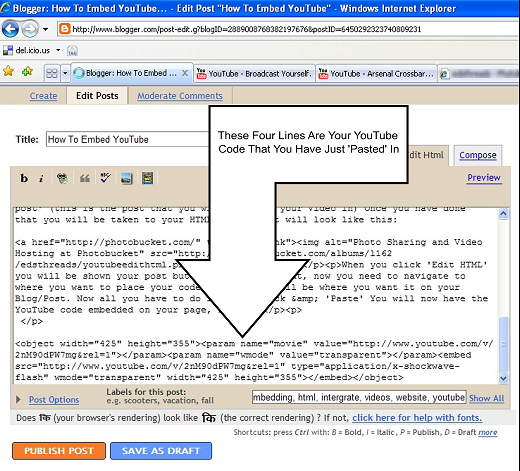Click the Title input field
This screenshot has height=471, width=520.
click(x=128, y=139)
